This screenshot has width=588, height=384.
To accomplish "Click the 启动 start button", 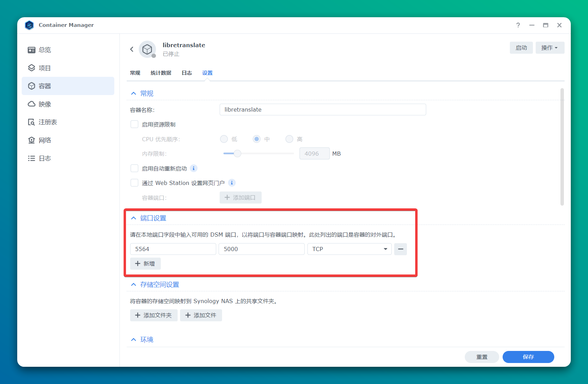I will (x=521, y=48).
